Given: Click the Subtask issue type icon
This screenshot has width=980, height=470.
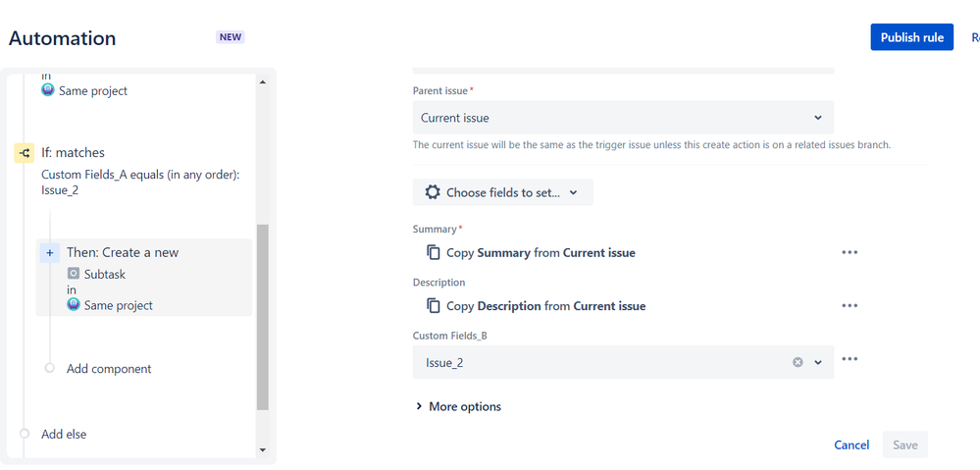Looking at the screenshot, I should coord(74,274).
